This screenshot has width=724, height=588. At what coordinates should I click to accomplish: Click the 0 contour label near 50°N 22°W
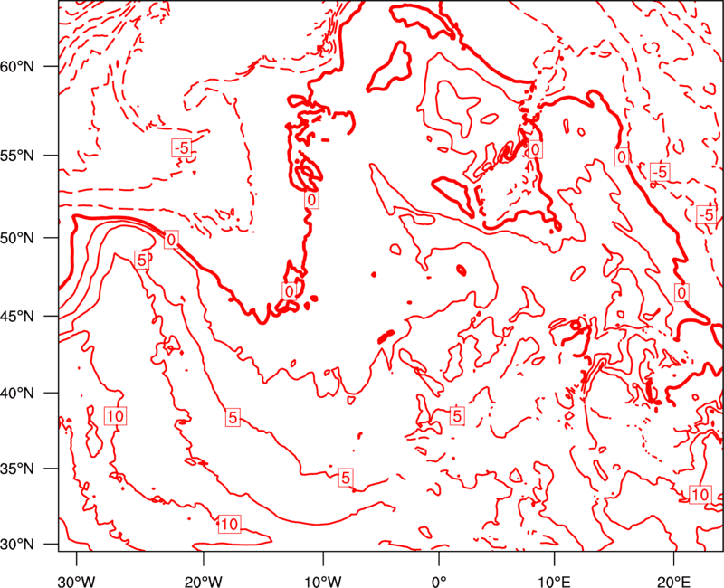[171, 240]
